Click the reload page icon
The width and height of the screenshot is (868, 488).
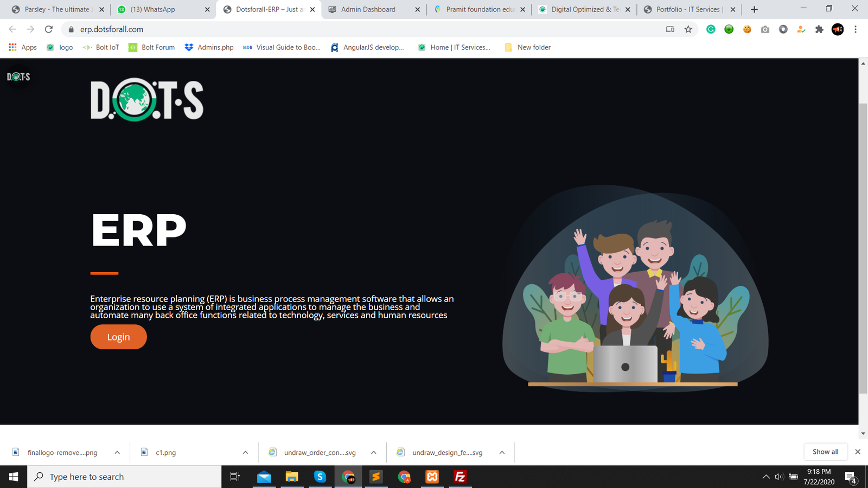[x=49, y=29]
